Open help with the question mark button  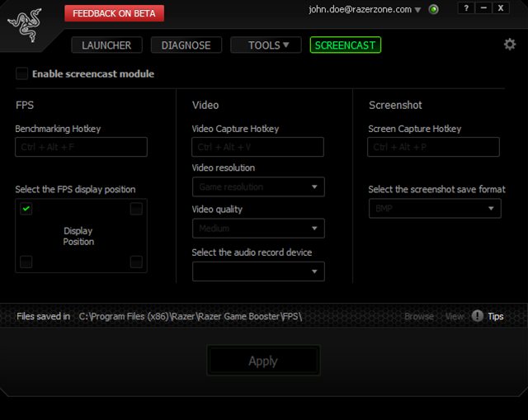[466, 8]
